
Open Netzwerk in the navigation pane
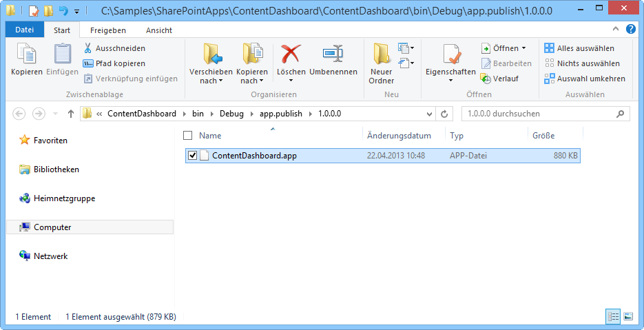(43, 256)
